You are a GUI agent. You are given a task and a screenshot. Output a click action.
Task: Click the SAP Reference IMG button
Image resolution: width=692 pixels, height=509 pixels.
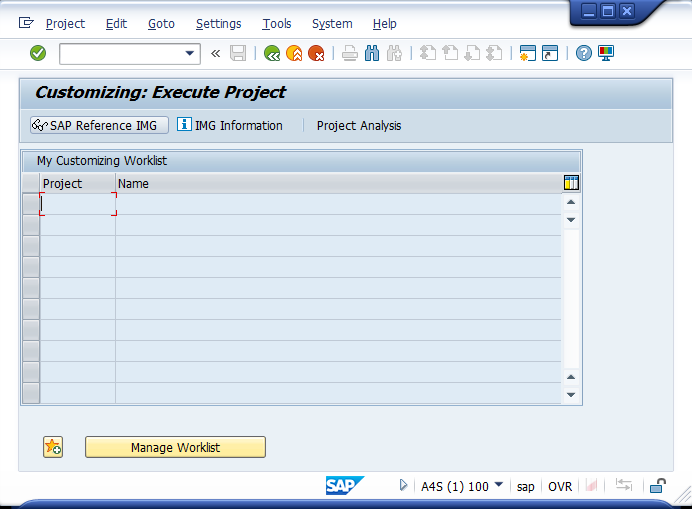[98, 125]
